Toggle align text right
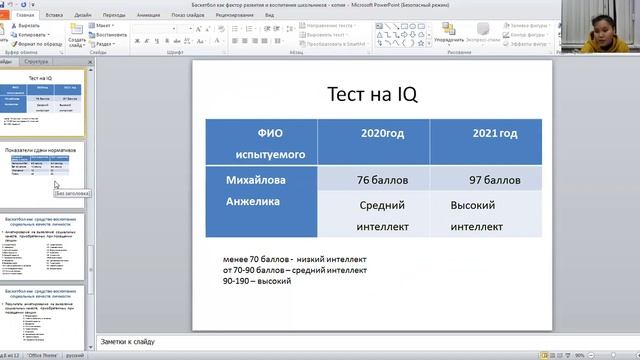Viewport: 640px width, 360px height. tap(255, 41)
